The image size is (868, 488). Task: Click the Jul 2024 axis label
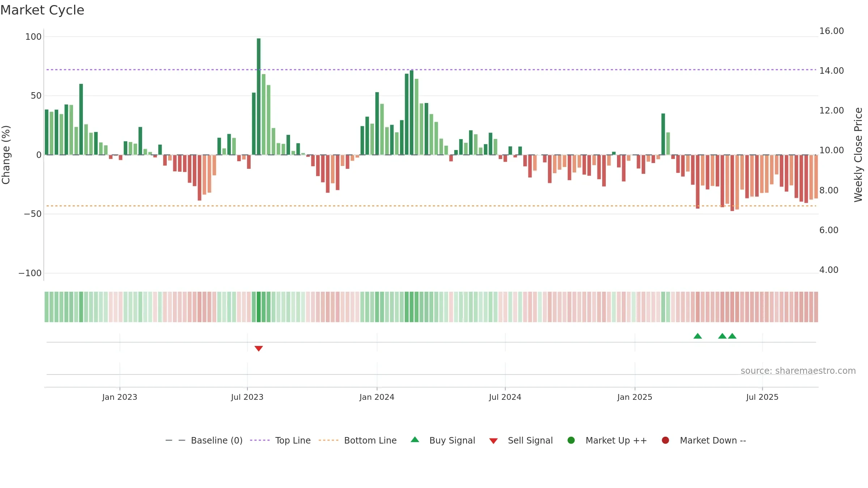(505, 397)
